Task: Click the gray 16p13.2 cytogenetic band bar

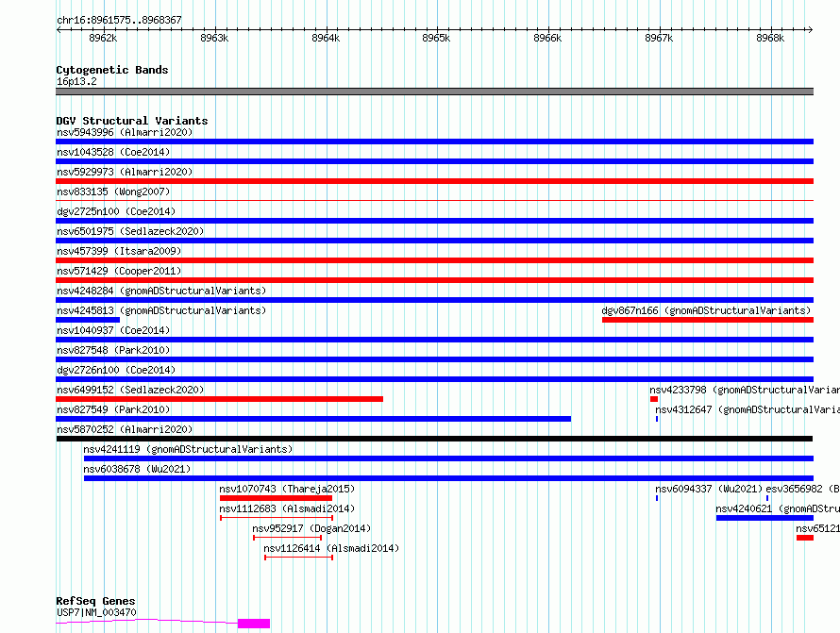Action: coord(434,92)
